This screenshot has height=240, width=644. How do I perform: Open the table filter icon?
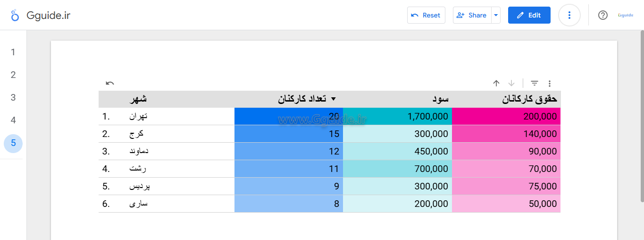tap(535, 83)
